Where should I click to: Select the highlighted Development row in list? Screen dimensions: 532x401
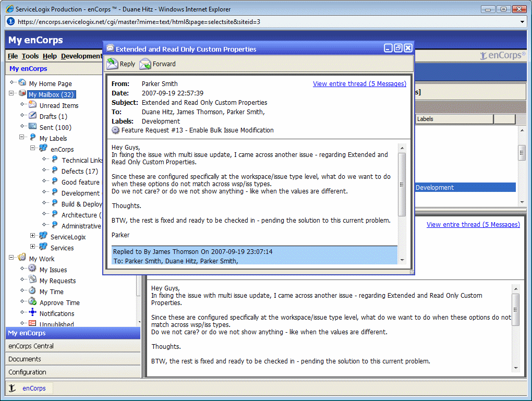tap(465, 188)
